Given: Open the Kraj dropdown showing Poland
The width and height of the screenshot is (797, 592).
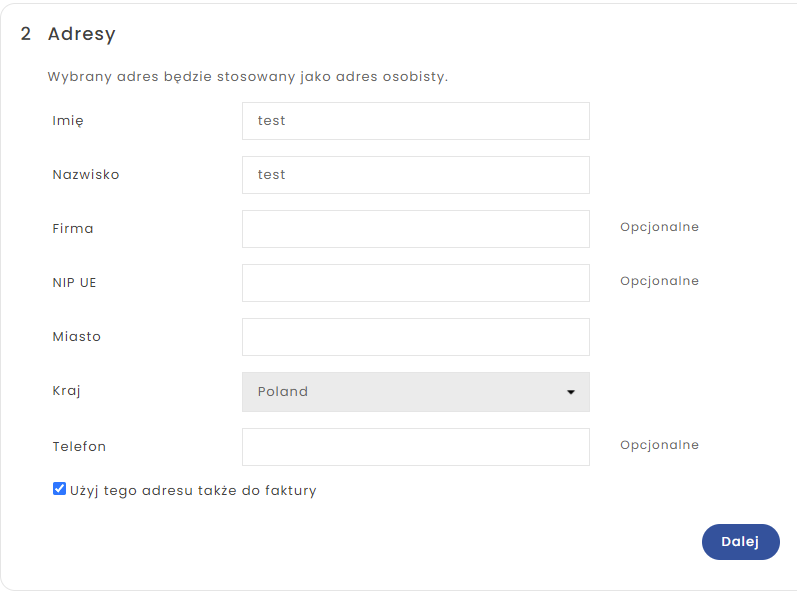Looking at the screenshot, I should coord(415,392).
